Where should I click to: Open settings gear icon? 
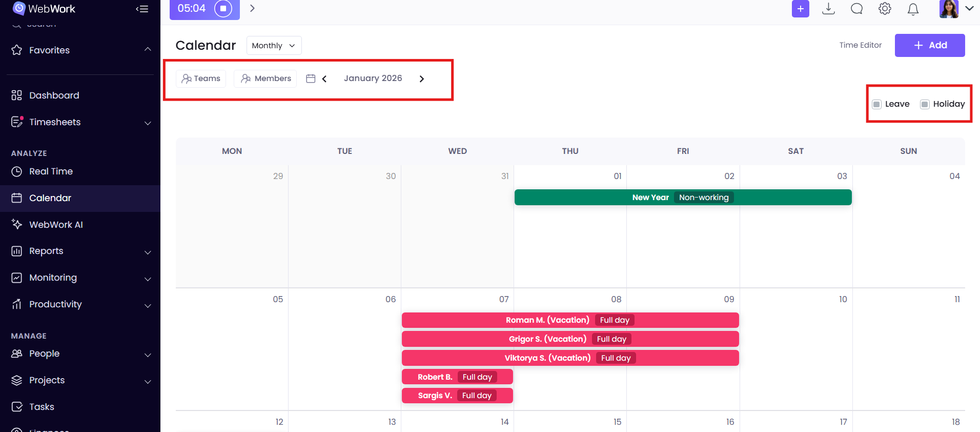(885, 9)
